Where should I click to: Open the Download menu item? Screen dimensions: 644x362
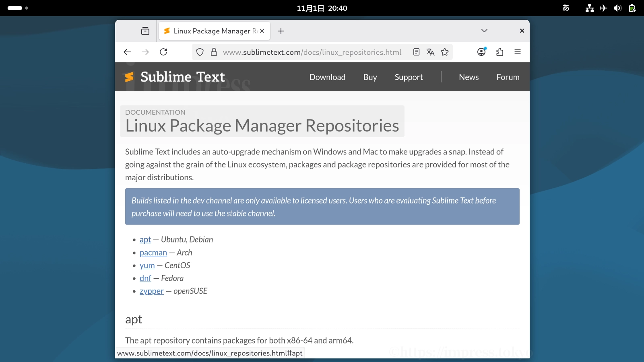[x=327, y=77]
